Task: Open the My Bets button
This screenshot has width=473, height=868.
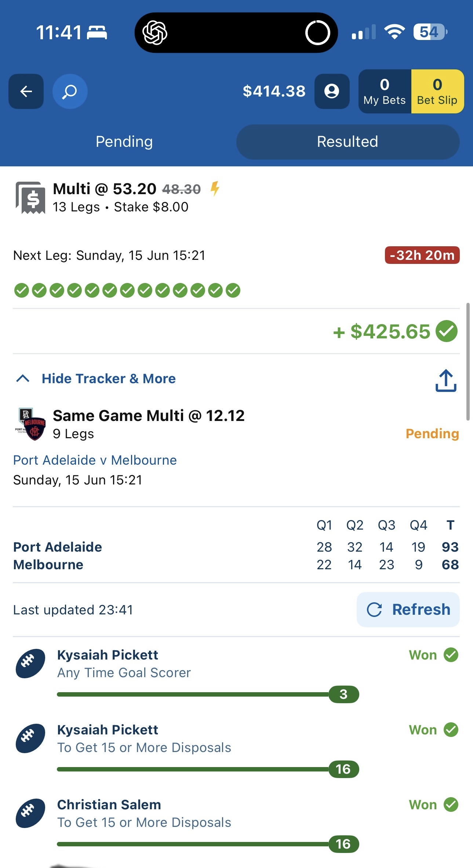Action: pyautogui.click(x=385, y=91)
